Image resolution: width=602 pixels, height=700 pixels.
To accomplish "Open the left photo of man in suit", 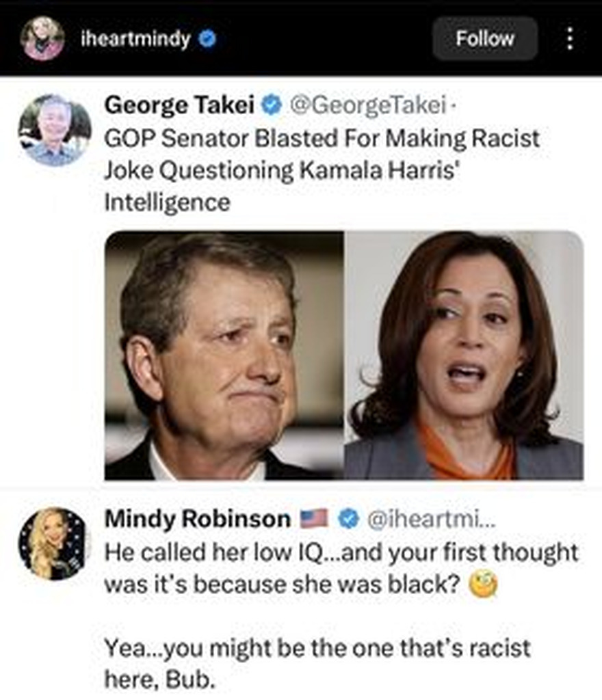I will [224, 355].
